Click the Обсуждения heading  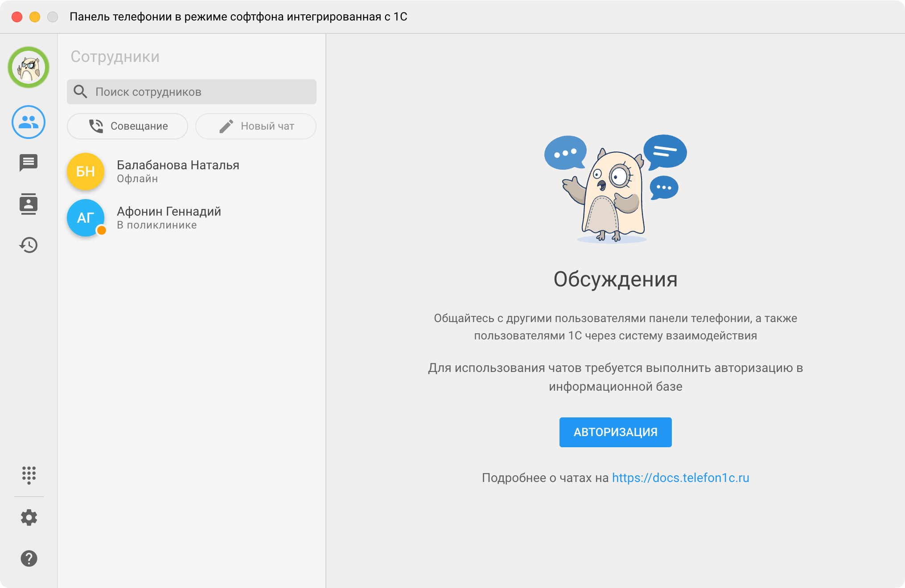click(615, 279)
